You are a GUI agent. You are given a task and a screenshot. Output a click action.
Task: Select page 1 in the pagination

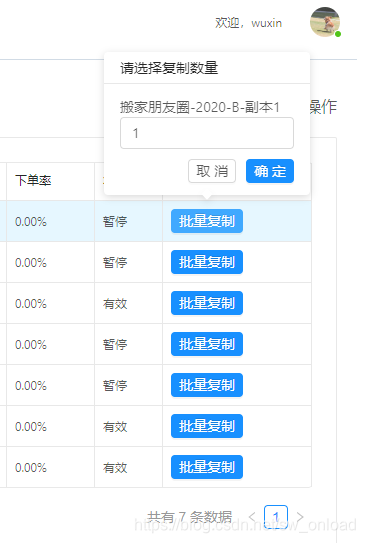(x=276, y=517)
